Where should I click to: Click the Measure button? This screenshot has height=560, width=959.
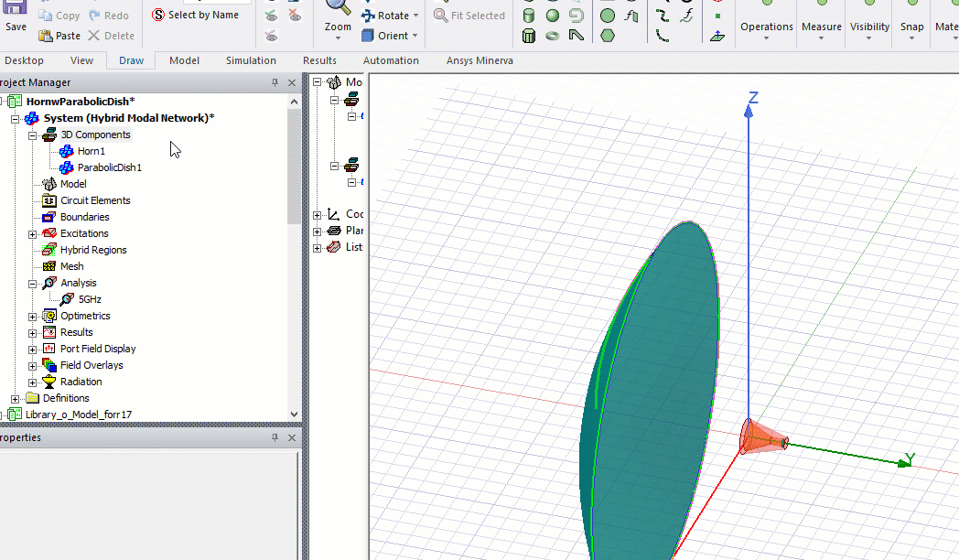click(x=821, y=27)
